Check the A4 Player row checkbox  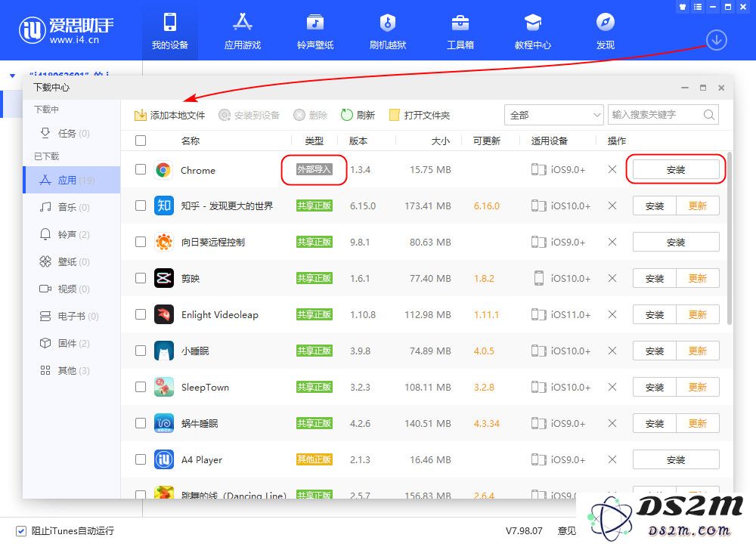(141, 459)
